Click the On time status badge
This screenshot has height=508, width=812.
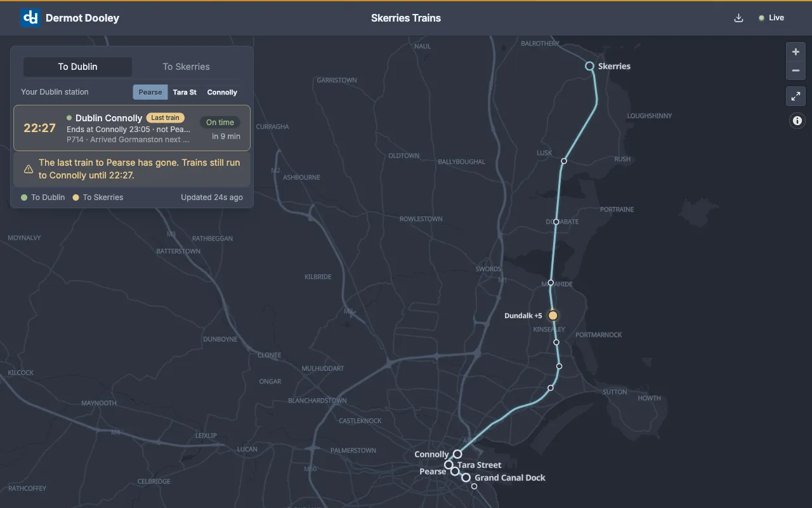tap(220, 123)
